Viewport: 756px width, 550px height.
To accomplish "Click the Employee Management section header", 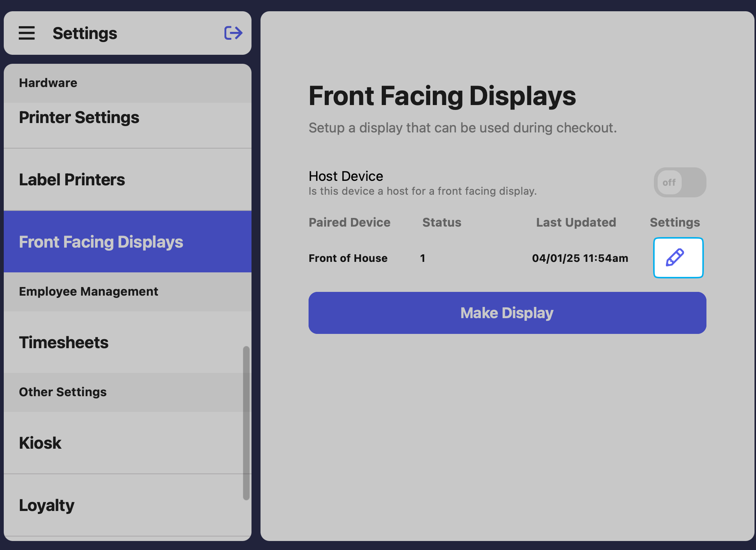I will point(89,292).
